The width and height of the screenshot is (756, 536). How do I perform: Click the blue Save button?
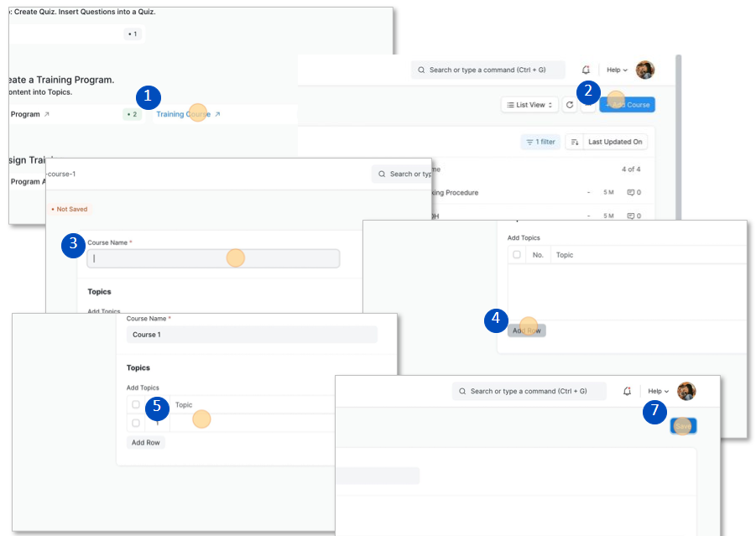683,426
